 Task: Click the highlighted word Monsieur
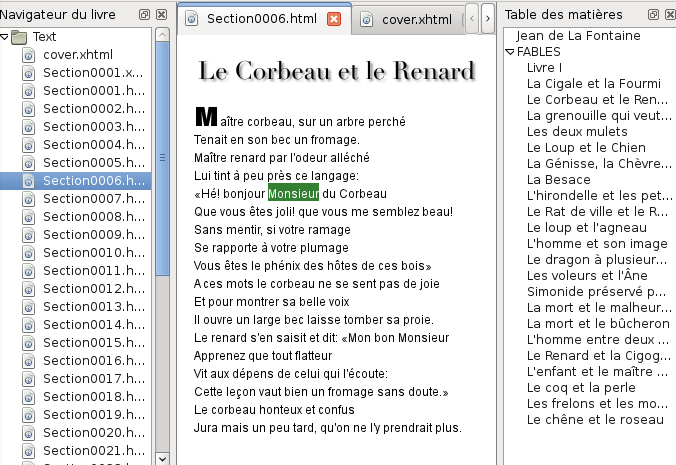pyautogui.click(x=294, y=194)
